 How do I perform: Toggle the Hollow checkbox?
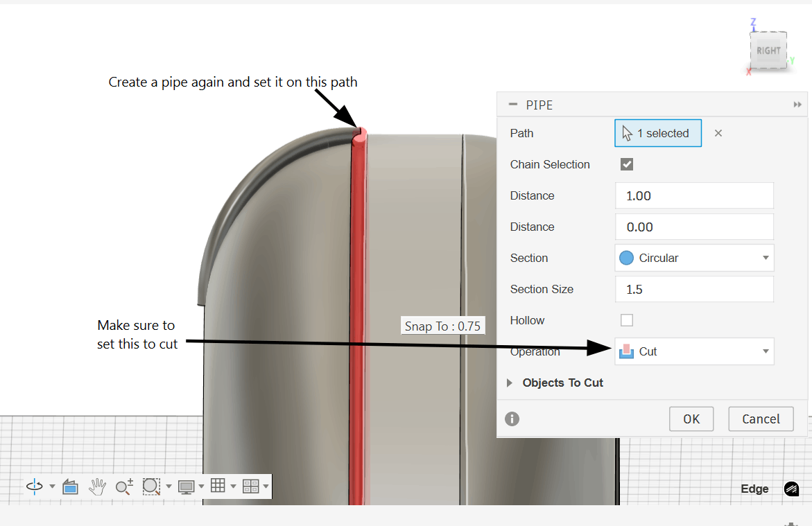(627, 320)
